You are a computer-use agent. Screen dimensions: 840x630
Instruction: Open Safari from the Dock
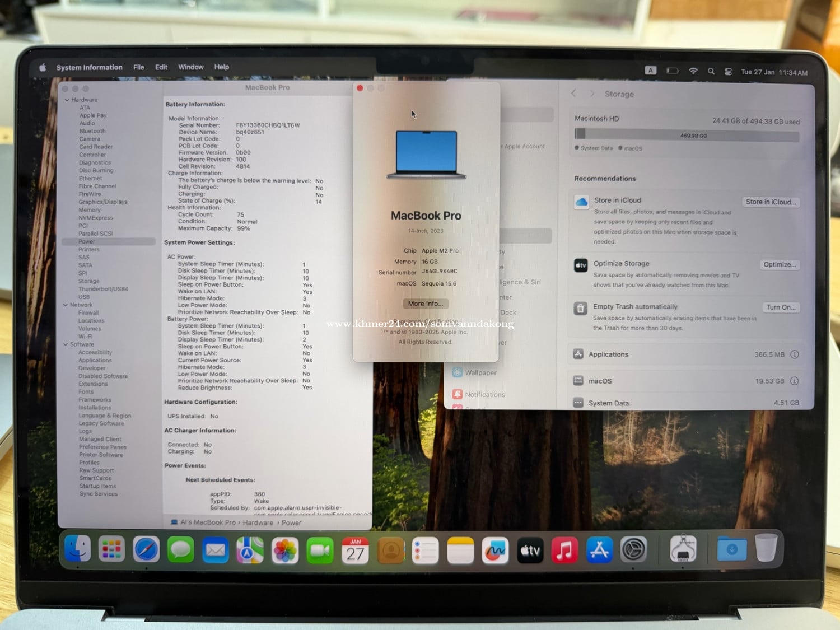[x=146, y=549]
